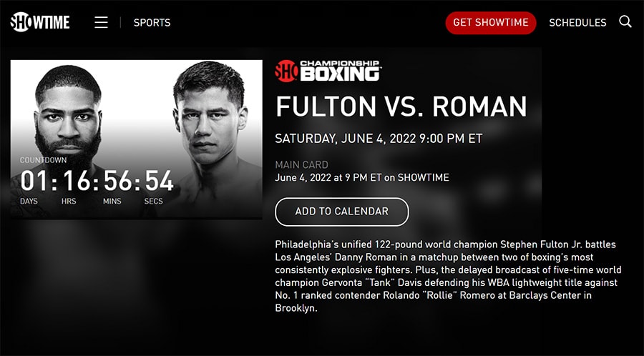644x356 pixels.
Task: Click the event description paragraph
Action: pyautogui.click(x=448, y=277)
